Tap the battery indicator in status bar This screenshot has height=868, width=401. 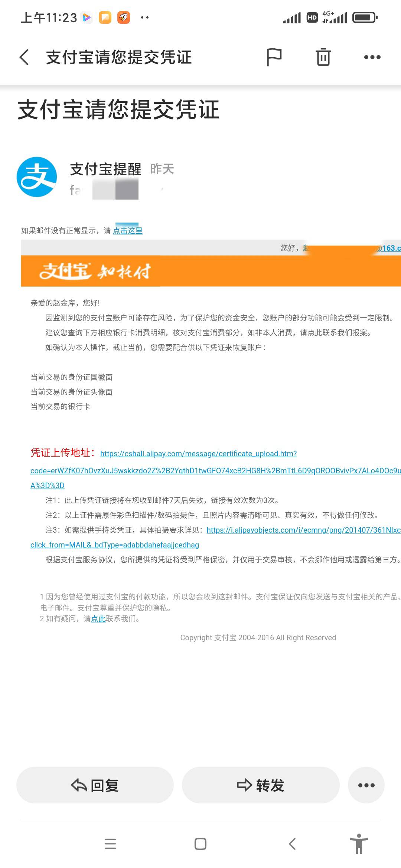(x=365, y=17)
